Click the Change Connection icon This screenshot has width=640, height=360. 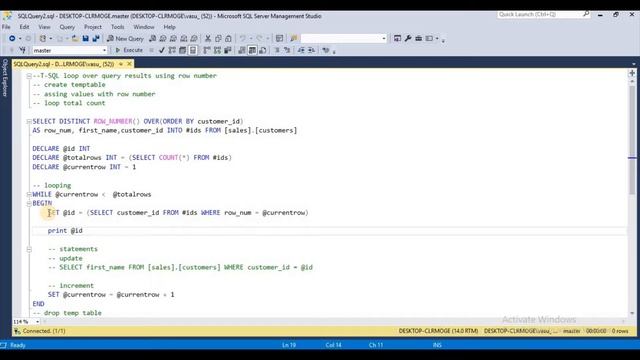click(22, 50)
